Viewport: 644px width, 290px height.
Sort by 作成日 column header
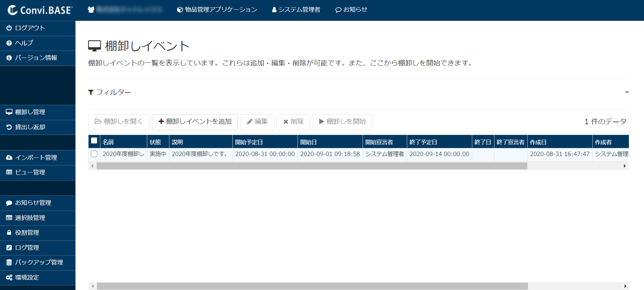tap(560, 142)
